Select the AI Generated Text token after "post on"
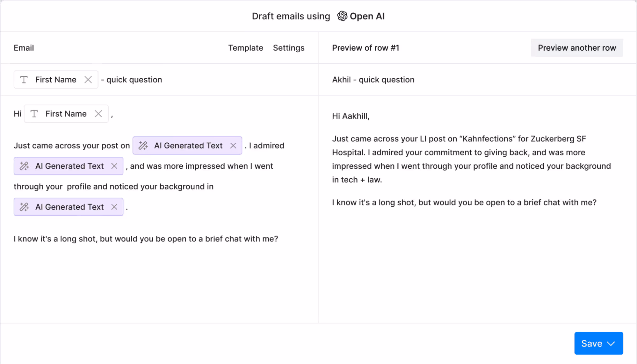 188,146
